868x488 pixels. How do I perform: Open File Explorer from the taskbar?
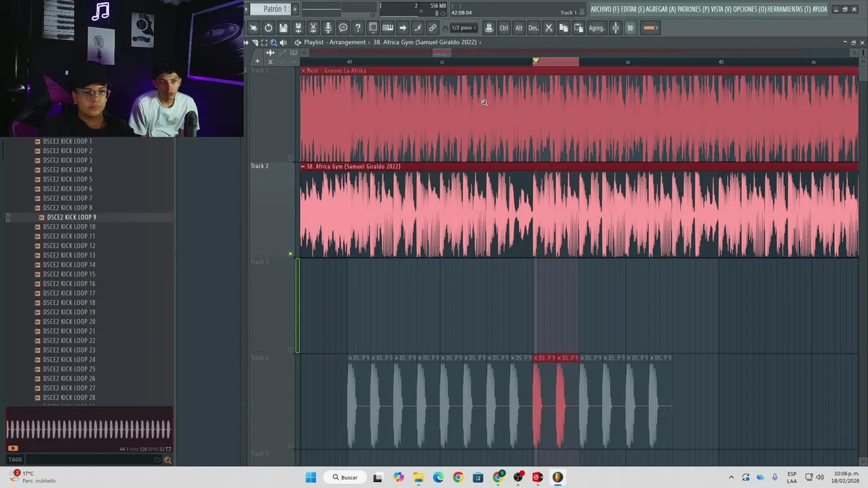[418, 477]
